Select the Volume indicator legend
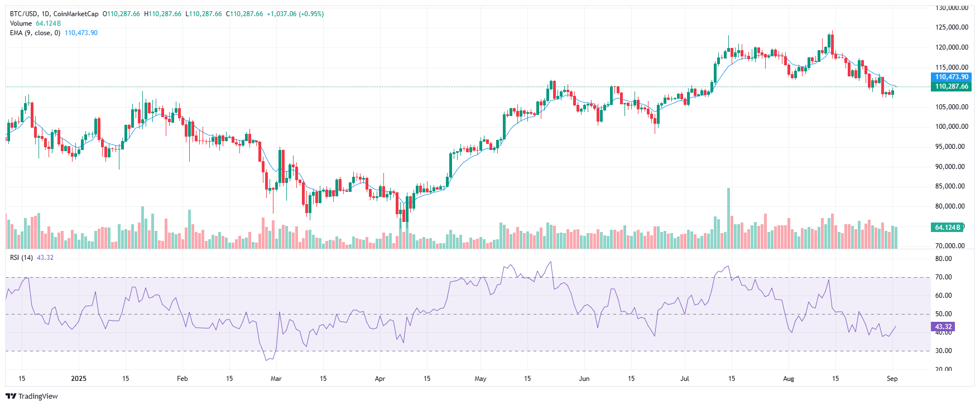The image size is (980, 406). click(x=21, y=23)
